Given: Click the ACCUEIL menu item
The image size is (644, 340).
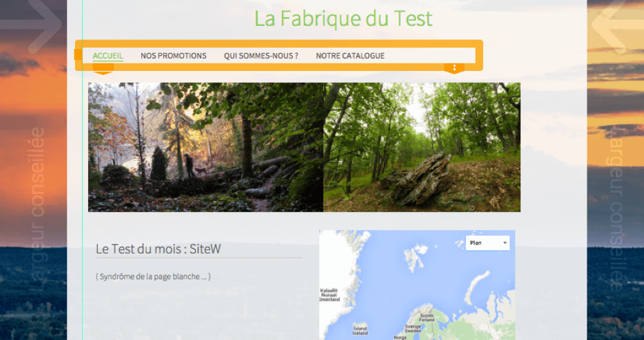Looking at the screenshot, I should coord(108,56).
